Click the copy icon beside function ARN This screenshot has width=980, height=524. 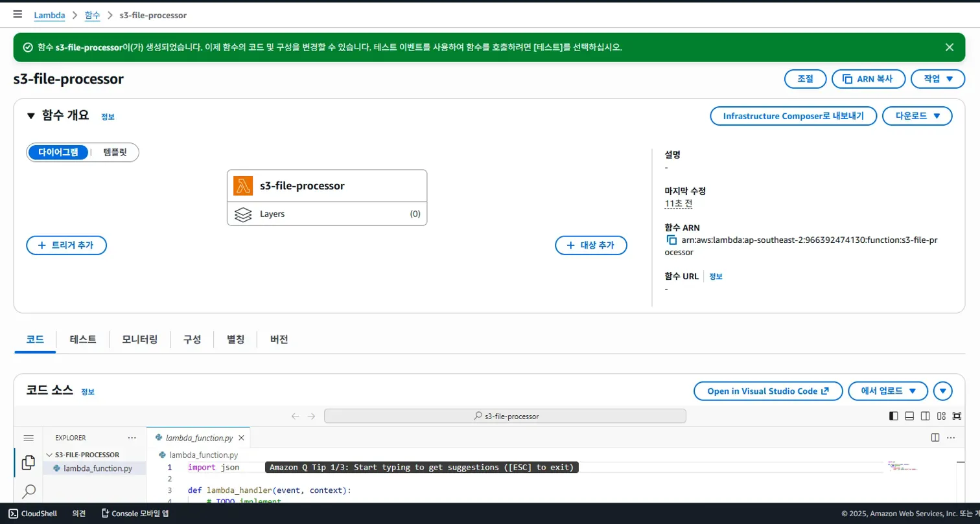(671, 240)
